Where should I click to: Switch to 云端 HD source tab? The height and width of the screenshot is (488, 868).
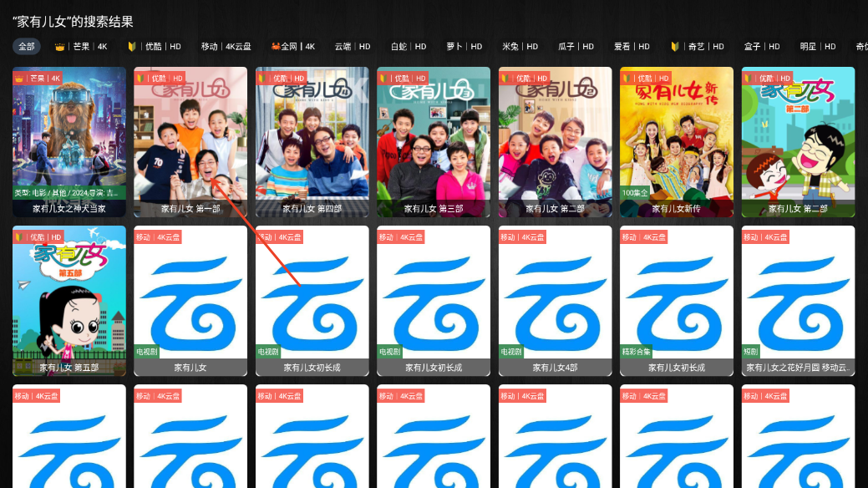[353, 47]
